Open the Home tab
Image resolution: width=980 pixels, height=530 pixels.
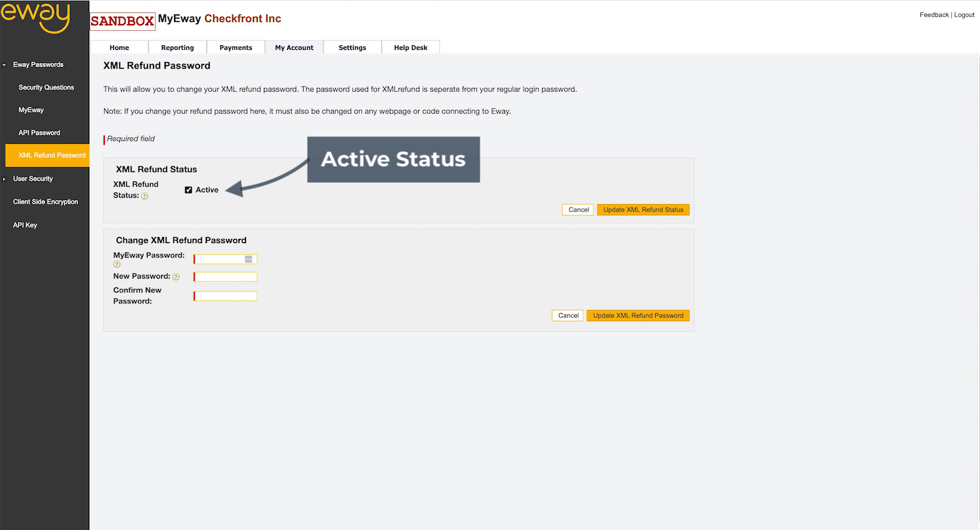[x=119, y=47]
